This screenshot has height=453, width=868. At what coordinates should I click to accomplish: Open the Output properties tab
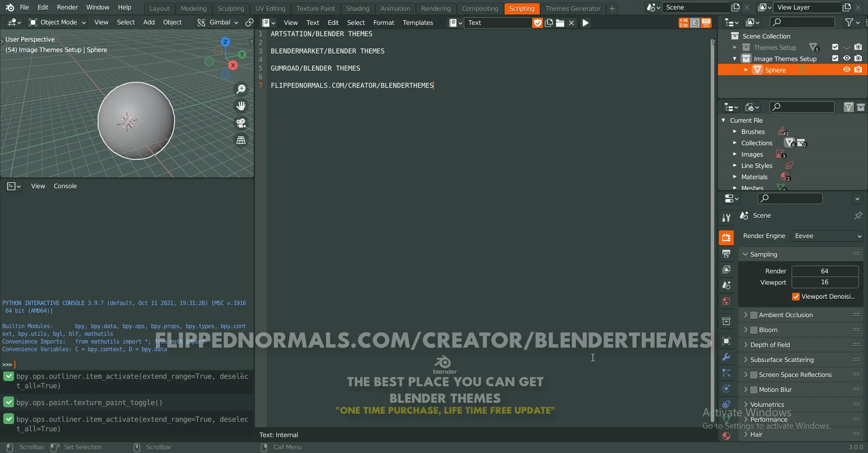726,253
